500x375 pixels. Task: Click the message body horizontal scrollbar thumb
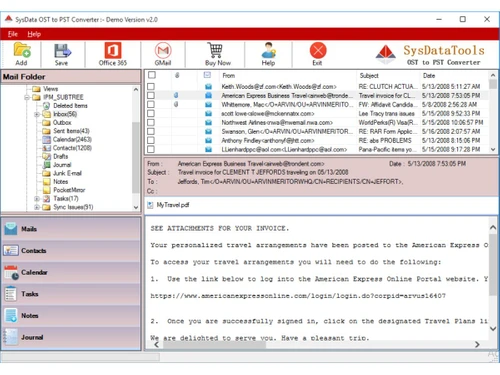pyautogui.click(x=215, y=345)
